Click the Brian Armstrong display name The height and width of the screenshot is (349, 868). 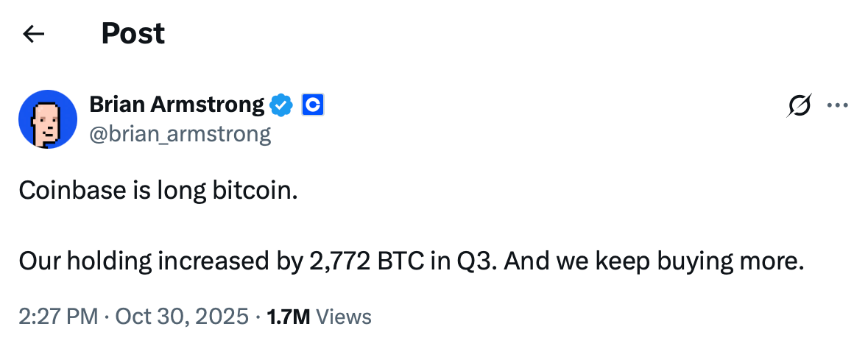coord(177,105)
